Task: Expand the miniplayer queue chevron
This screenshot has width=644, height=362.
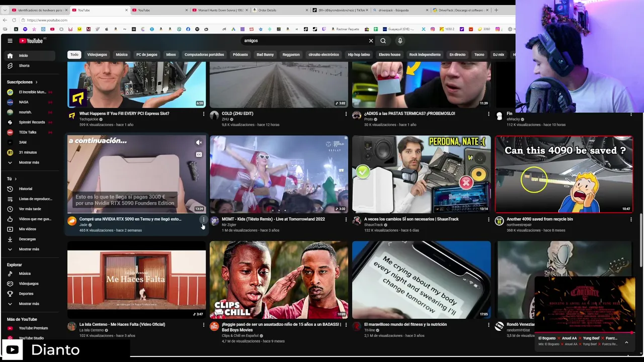Action: 626,342
